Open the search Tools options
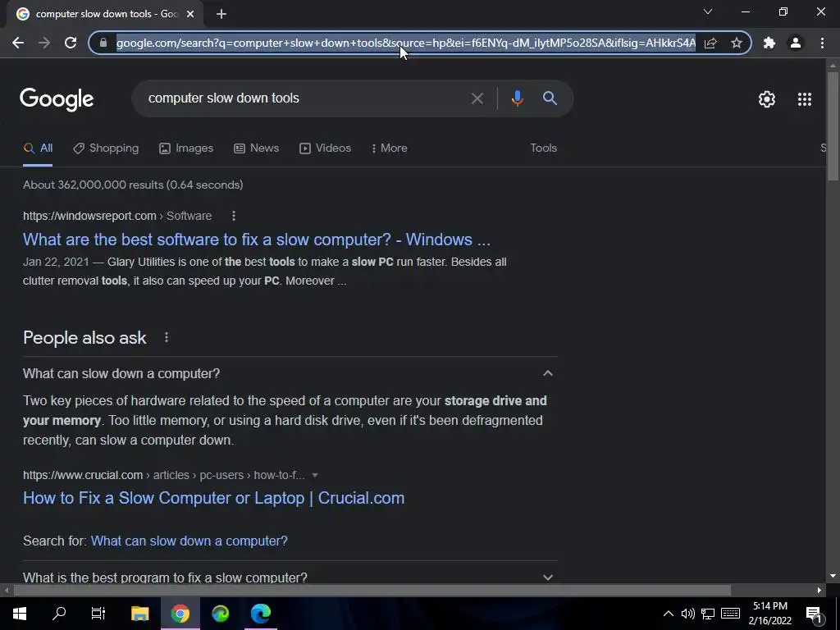The height and width of the screenshot is (630, 840). pyautogui.click(x=543, y=148)
